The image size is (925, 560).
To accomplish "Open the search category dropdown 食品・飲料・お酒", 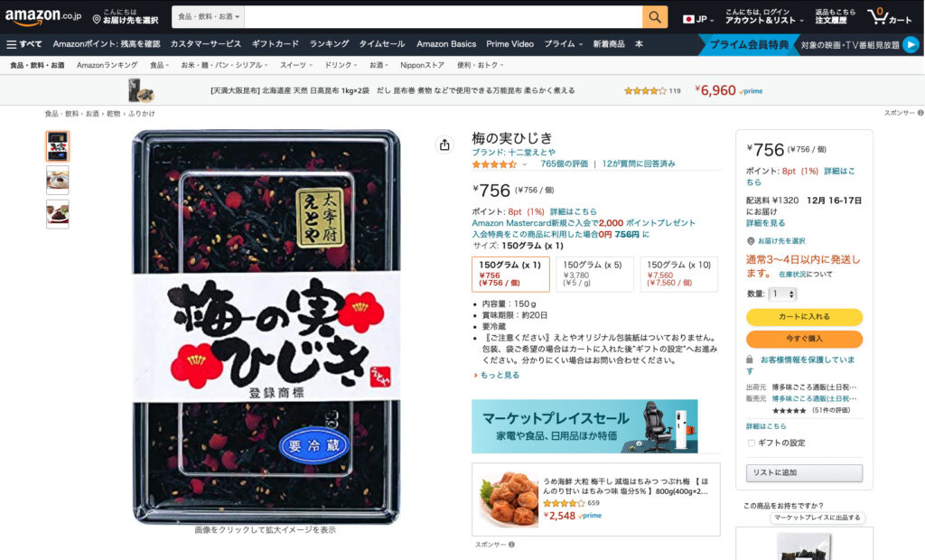I will tap(209, 17).
